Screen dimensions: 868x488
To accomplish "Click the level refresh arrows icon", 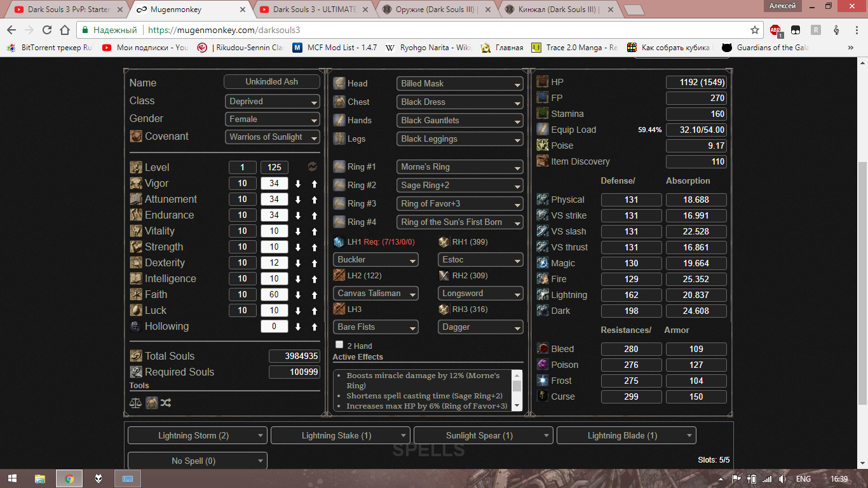I will click(312, 167).
